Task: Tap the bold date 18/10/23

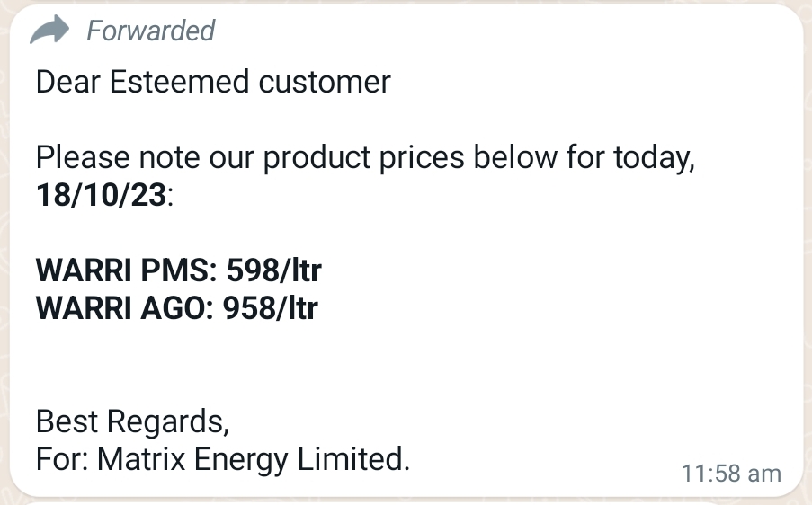Action: 102,195
